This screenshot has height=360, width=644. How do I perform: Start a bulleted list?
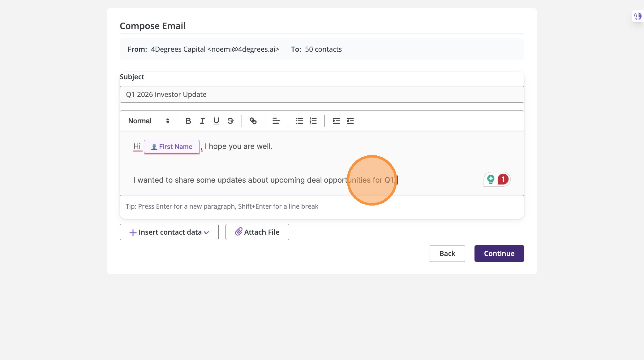[x=299, y=121]
